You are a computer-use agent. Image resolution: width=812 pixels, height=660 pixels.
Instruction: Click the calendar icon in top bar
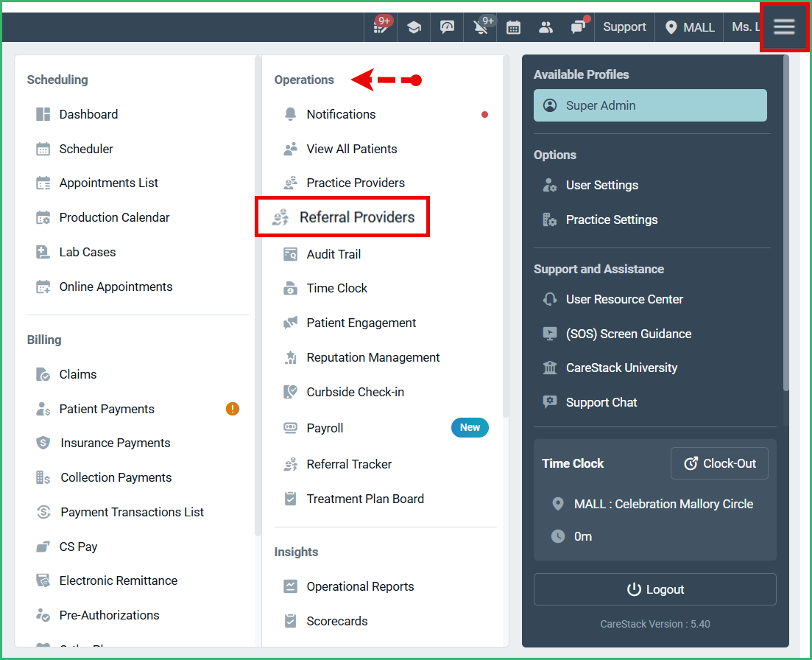(x=514, y=27)
